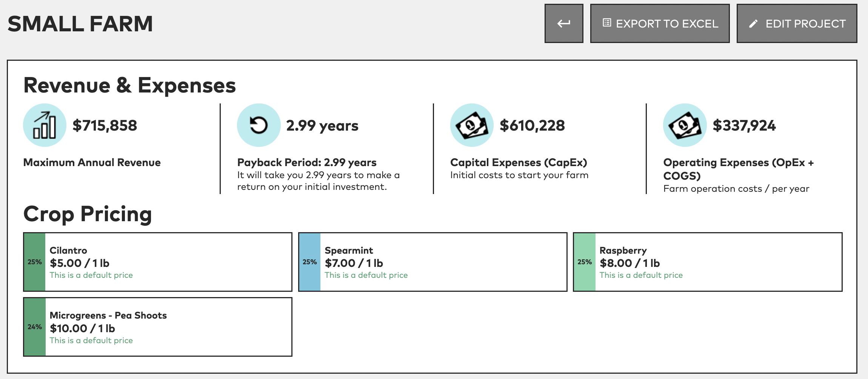Click the $715,858 revenue figure
The width and height of the screenshot is (868, 379).
click(105, 125)
